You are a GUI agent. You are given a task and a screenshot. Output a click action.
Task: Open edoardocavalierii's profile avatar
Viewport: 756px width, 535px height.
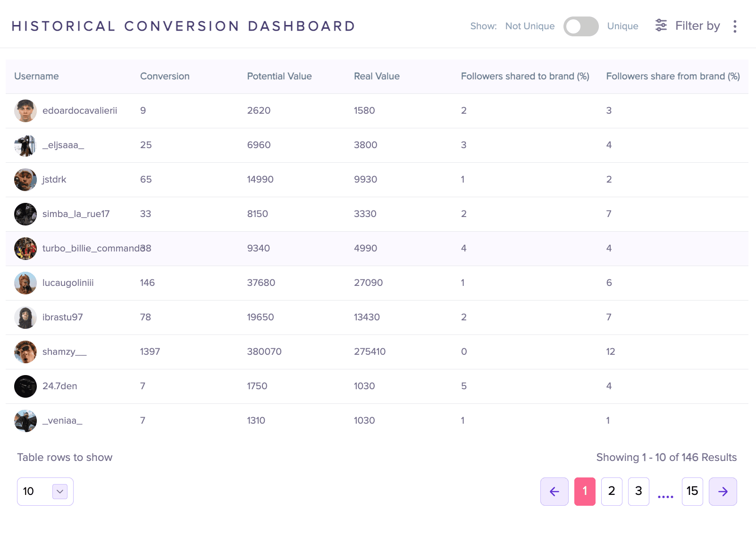(25, 111)
